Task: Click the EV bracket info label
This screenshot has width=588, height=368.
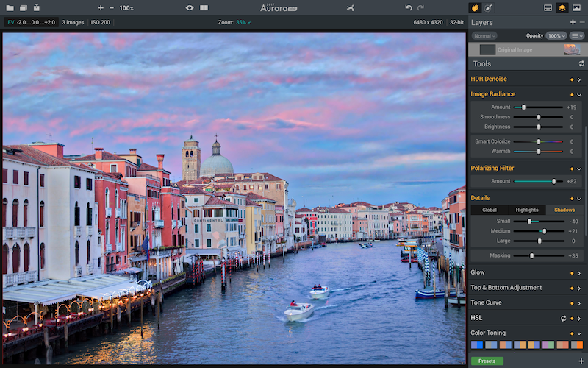Action: coord(31,23)
